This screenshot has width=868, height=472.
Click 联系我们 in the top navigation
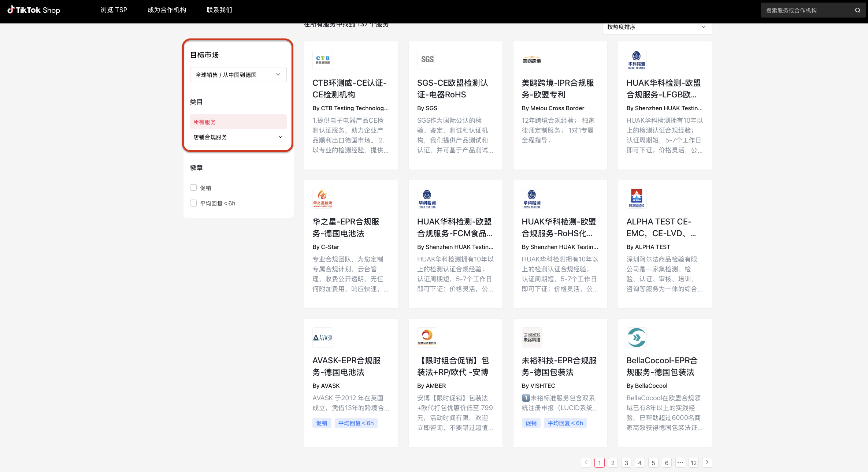click(x=219, y=10)
